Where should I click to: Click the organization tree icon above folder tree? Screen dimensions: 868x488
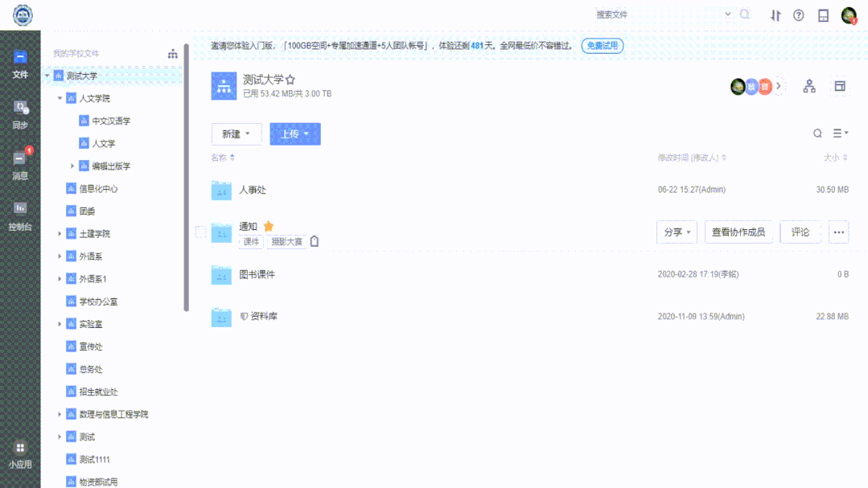(173, 54)
